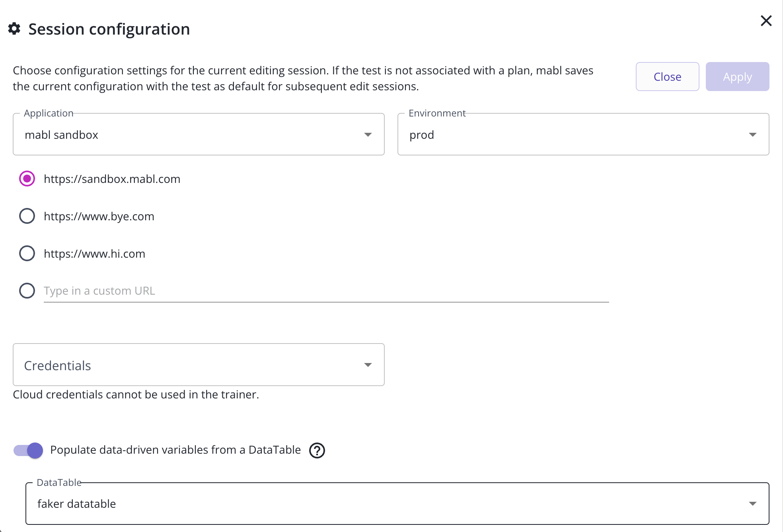Close dialog with the X icon

tap(766, 21)
